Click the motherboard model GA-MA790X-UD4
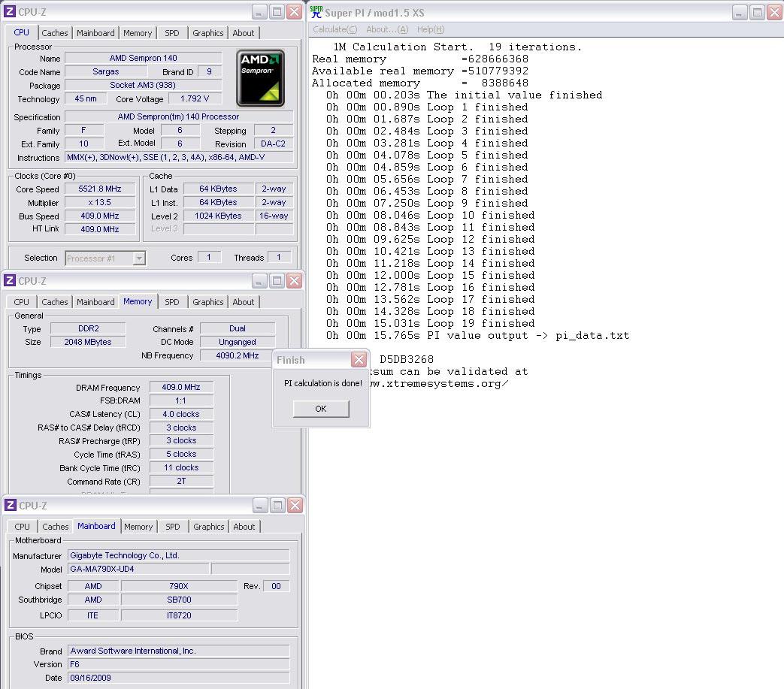This screenshot has height=689, width=784. click(x=138, y=569)
